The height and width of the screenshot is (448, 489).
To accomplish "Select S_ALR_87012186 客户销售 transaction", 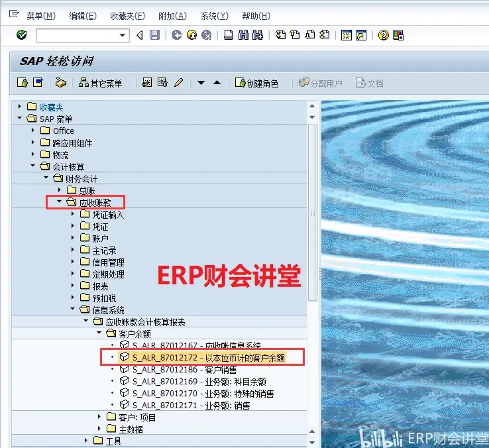I will tap(178, 369).
